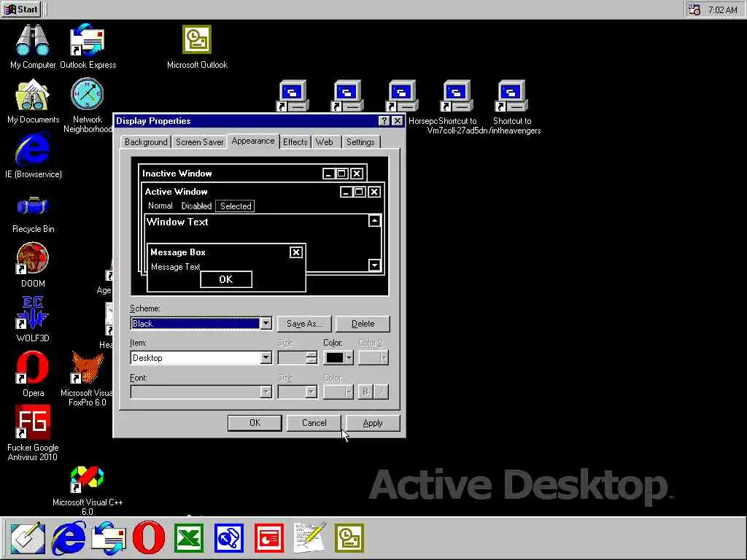Image resolution: width=747 pixels, height=560 pixels.
Task: Select the Appearance tab
Action: 253,141
